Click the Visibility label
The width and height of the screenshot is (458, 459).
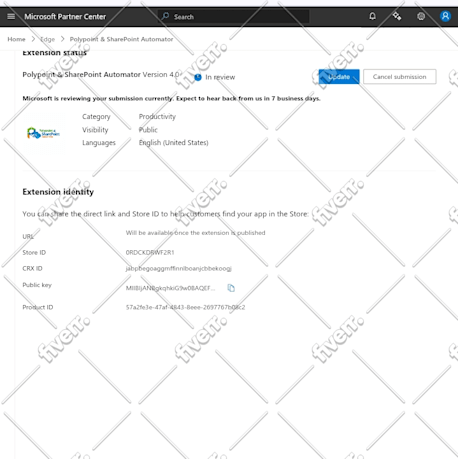click(95, 130)
